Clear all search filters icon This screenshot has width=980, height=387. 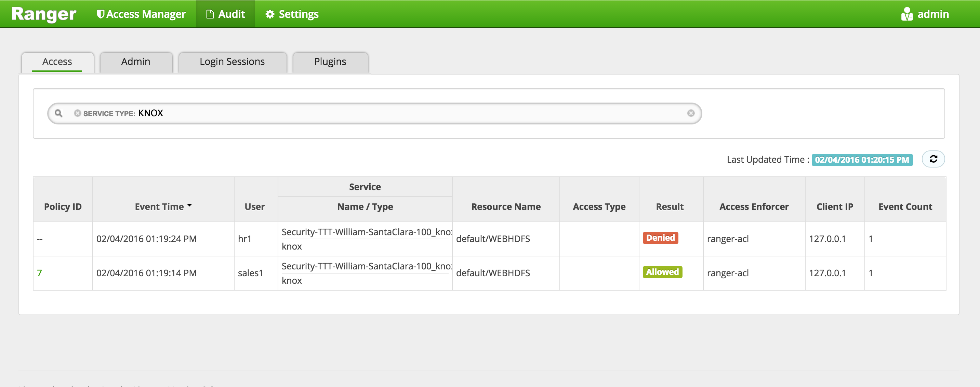click(691, 113)
